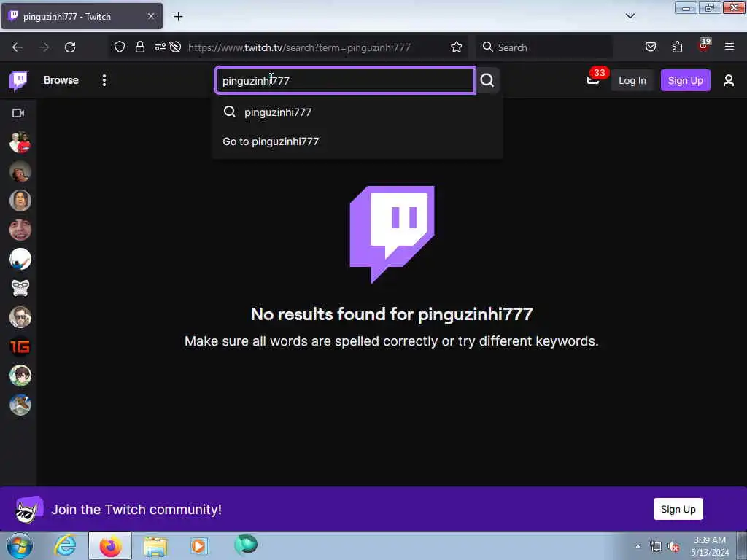Expand the sidebar via camera icon
The image size is (747, 560).
[x=18, y=113]
